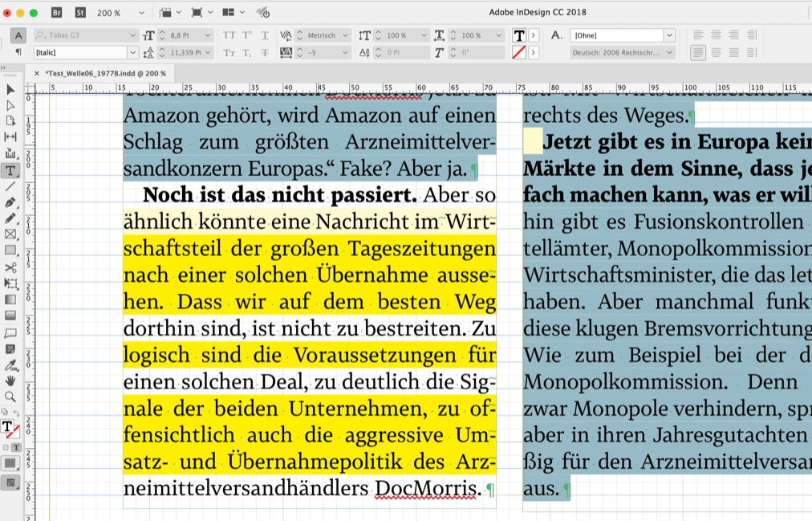Select the Pen tool
This screenshot has width=812, height=521.
(x=10, y=202)
